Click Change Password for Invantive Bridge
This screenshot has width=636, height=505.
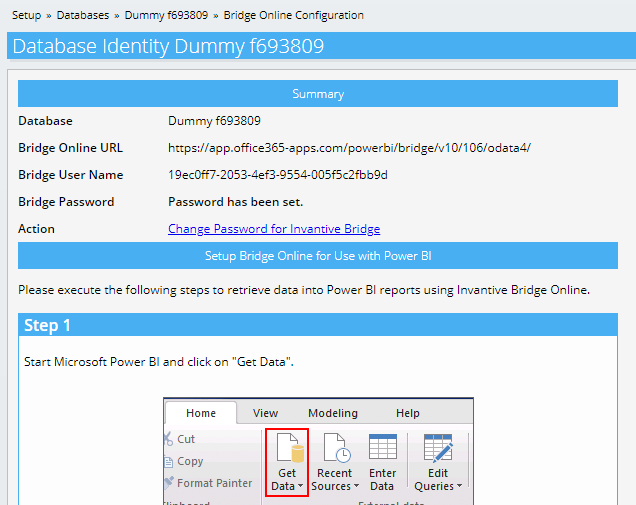tap(274, 229)
